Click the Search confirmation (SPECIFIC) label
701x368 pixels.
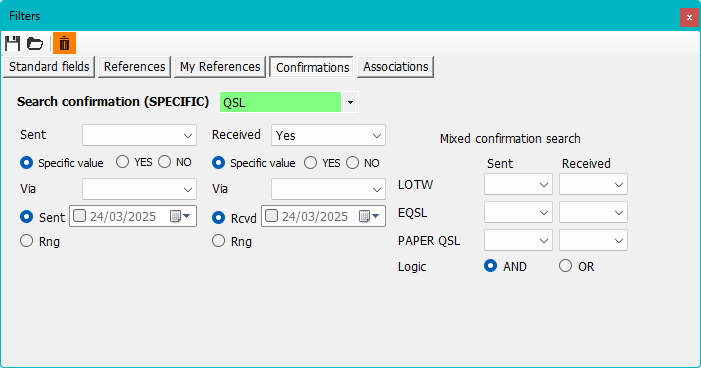coord(113,102)
